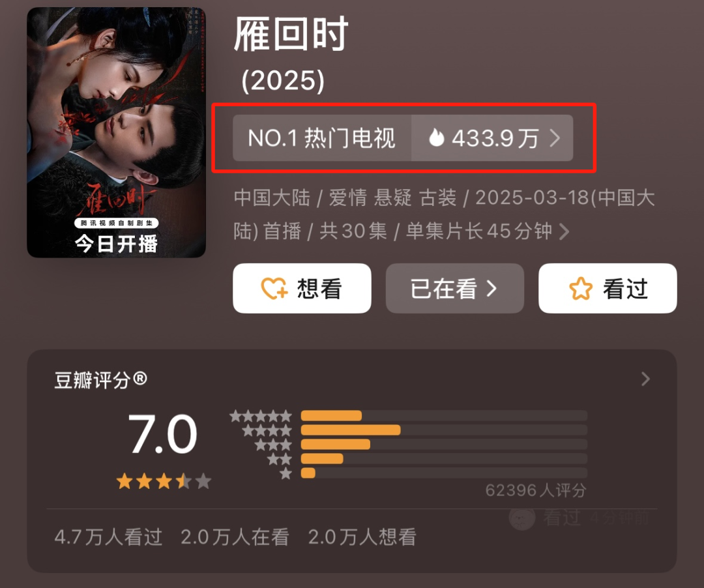
Task: Open the 62396人评分 count
Action: 536,490
